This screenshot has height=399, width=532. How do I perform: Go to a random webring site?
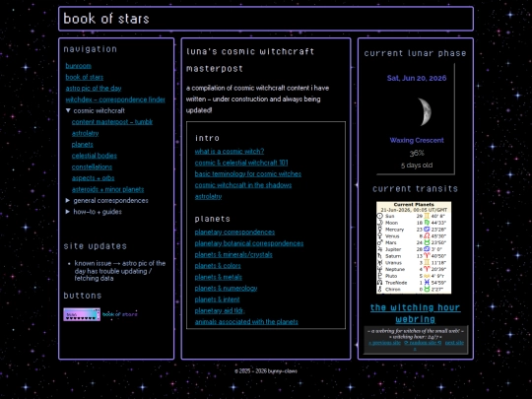[423, 343]
